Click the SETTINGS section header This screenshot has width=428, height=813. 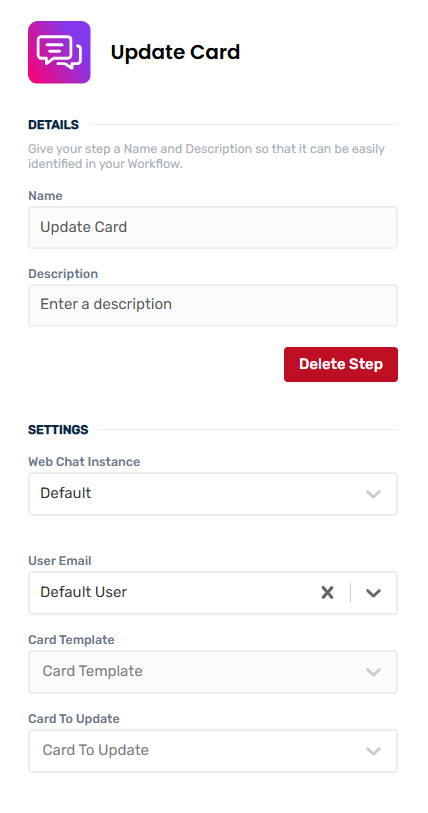58,430
